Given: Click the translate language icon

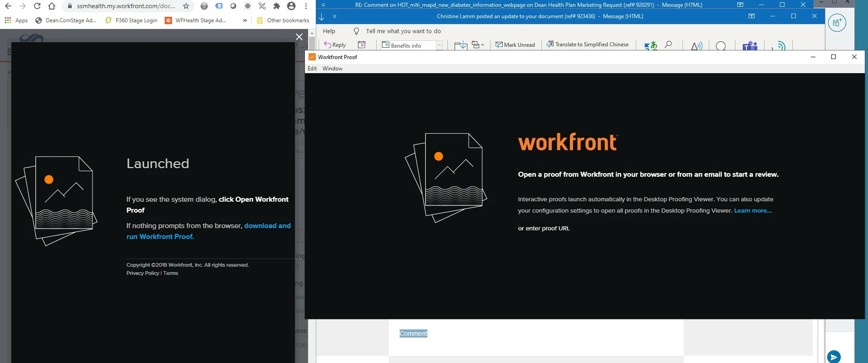Looking at the screenshot, I should (651, 45).
